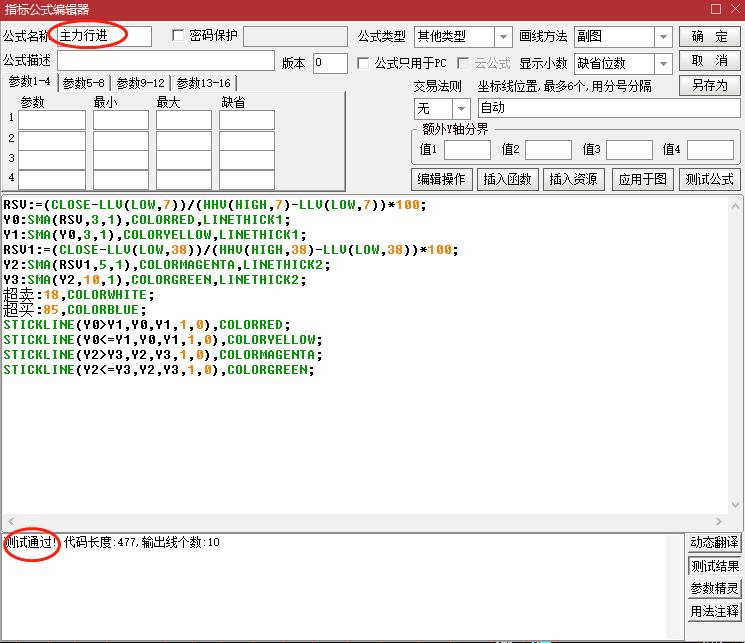Run 测试公式 button
745x643 pixels.
(x=710, y=180)
